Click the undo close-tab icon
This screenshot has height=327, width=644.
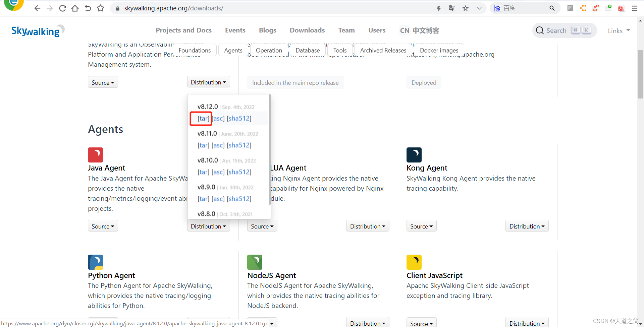coord(88,8)
